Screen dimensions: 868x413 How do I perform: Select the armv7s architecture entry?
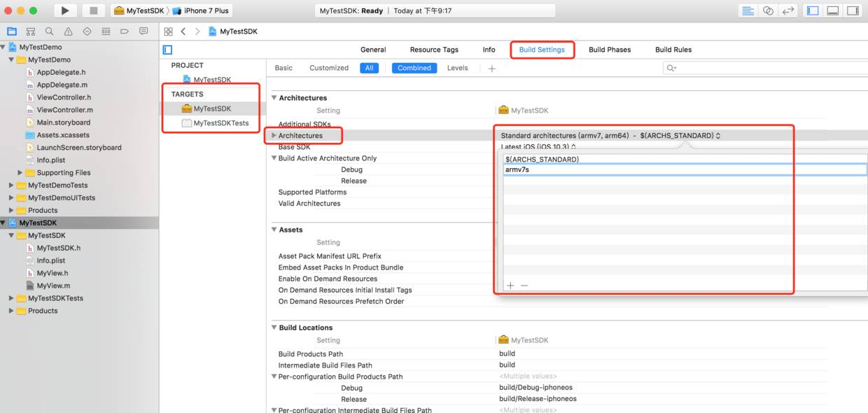point(685,169)
